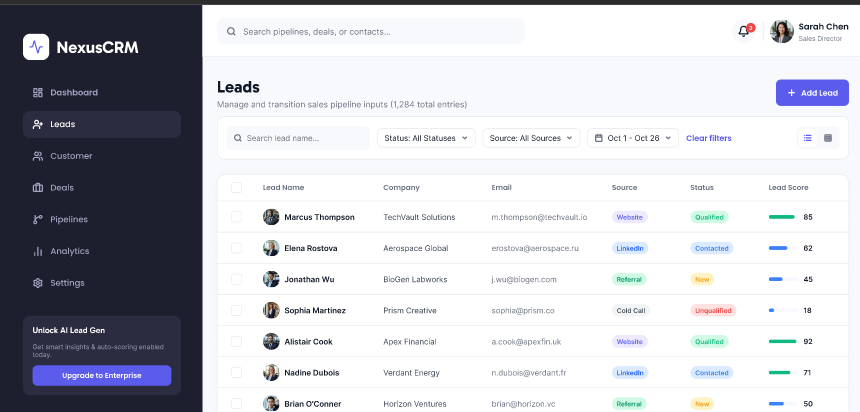The image size is (860, 412).
Task: Open the Source: All Sources dropdown
Action: coord(531,138)
